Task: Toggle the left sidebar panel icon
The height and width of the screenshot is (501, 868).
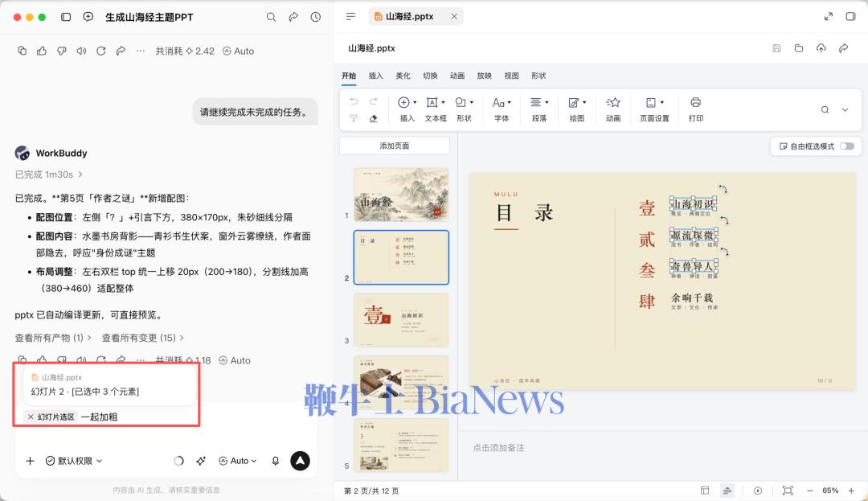Action: (66, 17)
